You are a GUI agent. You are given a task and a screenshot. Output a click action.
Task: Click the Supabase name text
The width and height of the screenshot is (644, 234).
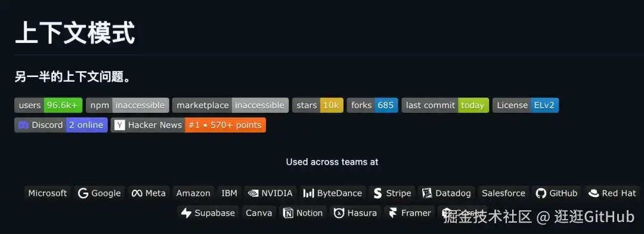215,213
